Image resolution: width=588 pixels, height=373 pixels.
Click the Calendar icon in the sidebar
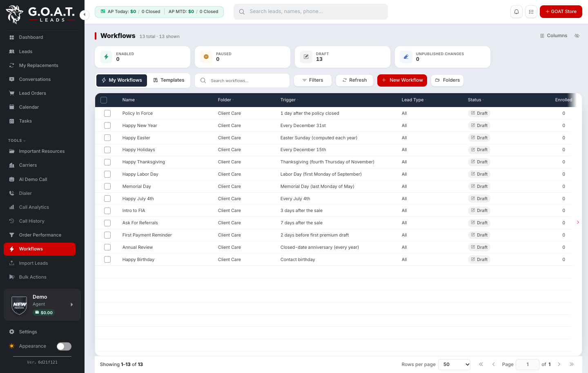coord(12,107)
